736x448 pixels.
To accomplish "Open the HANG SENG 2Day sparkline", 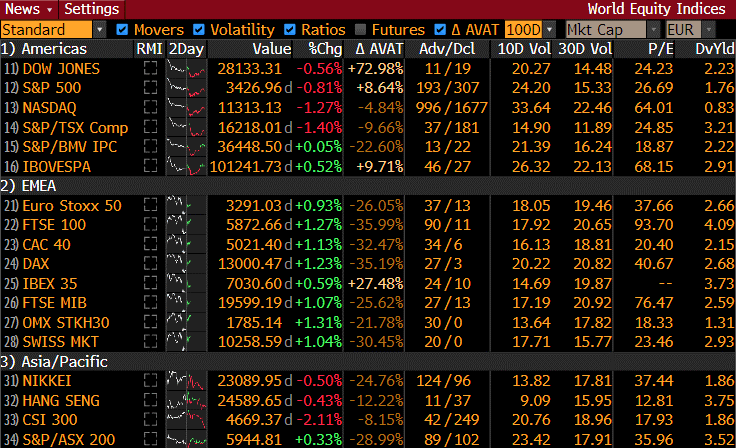I will pos(186,400).
